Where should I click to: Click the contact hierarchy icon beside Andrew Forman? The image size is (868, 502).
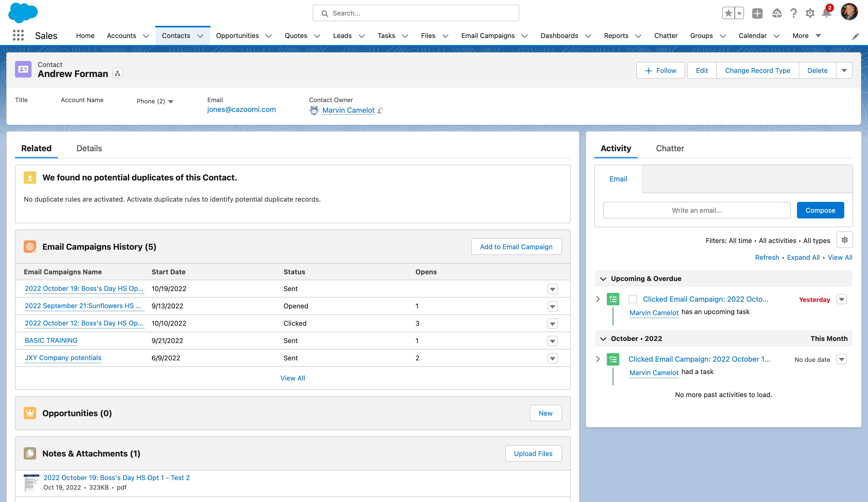pyautogui.click(x=118, y=73)
